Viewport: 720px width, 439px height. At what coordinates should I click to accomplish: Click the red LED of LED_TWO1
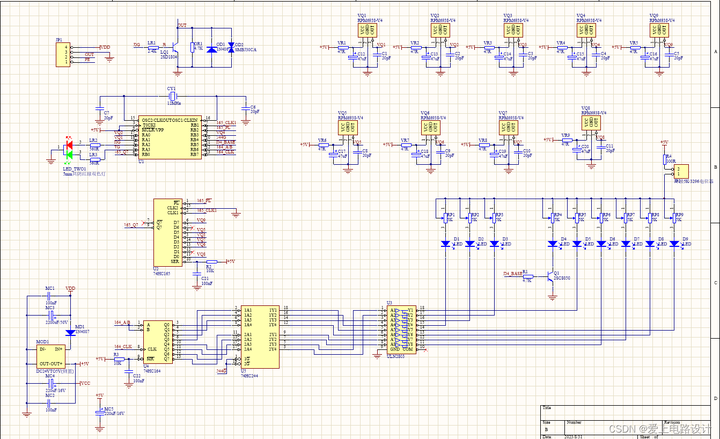69,145
